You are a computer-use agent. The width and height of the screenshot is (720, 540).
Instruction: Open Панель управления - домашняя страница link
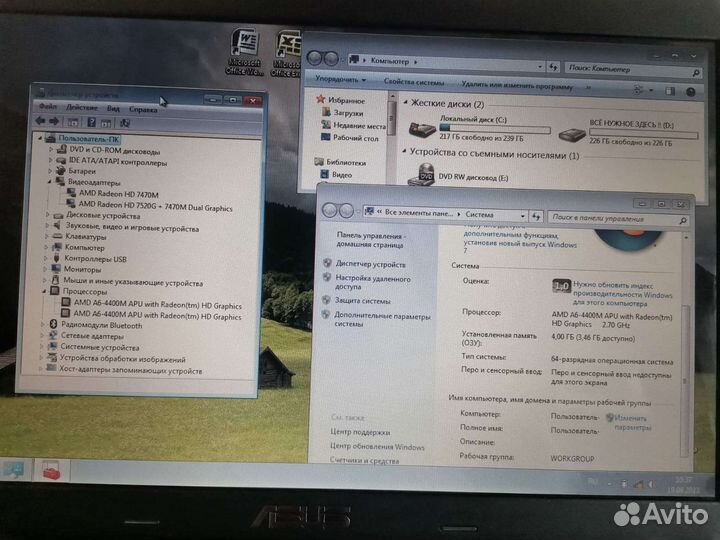(x=370, y=240)
